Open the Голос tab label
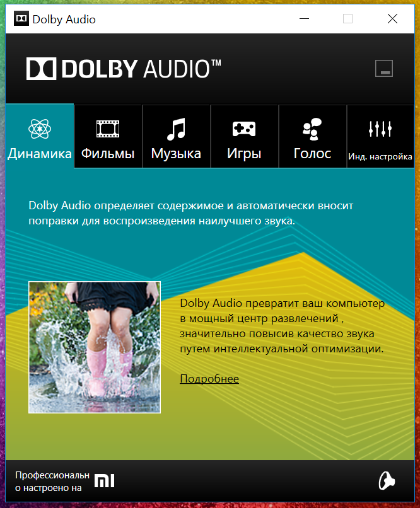 (312, 154)
